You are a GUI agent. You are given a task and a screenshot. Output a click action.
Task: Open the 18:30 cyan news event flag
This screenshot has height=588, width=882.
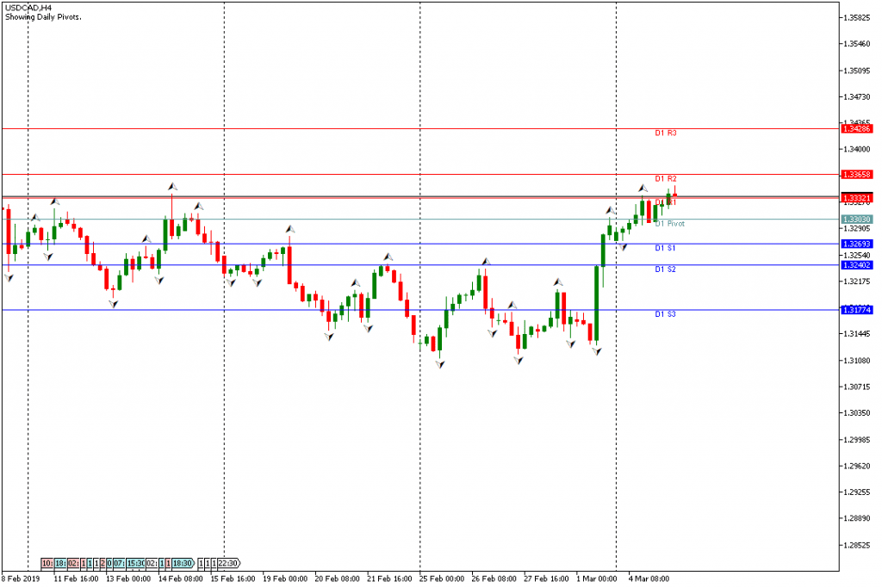182,563
